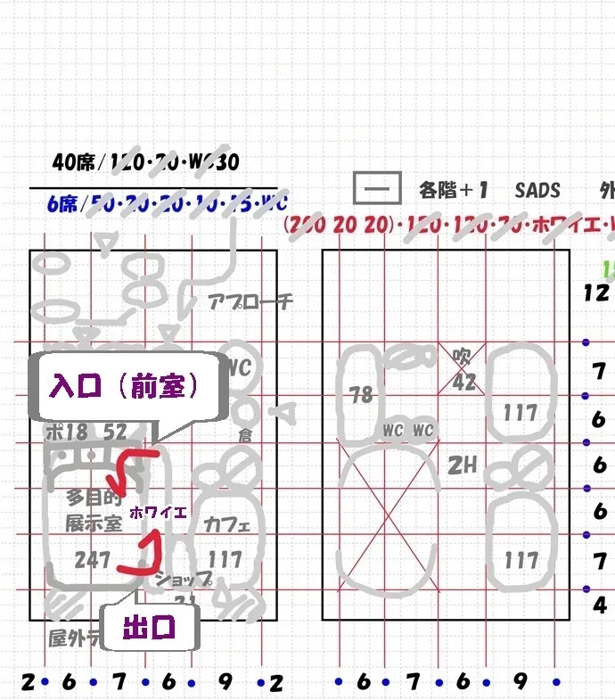Click the ポ18 52 label
Image resolution: width=615 pixels, height=700 pixels.
click(86, 432)
